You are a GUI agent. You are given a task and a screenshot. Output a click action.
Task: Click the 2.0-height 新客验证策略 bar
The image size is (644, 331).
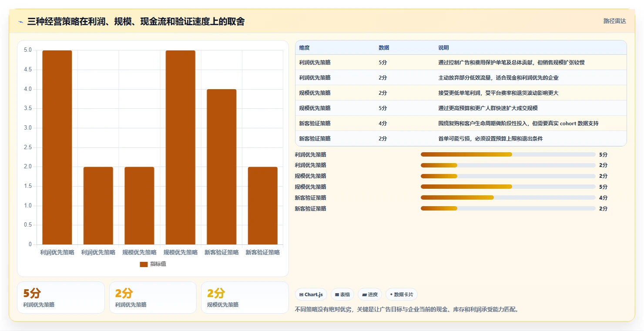click(x=262, y=206)
